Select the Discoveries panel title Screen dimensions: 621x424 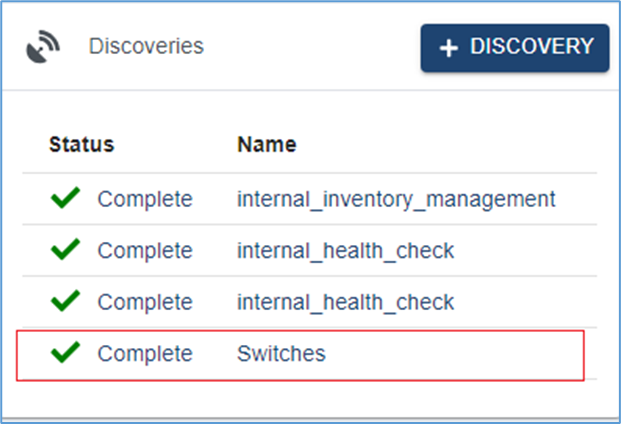(146, 46)
